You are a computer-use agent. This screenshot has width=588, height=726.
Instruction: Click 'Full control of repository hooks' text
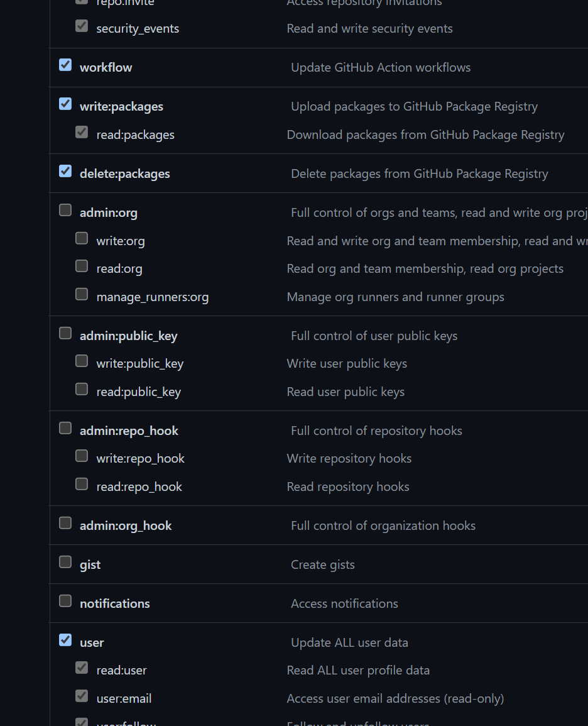(376, 431)
